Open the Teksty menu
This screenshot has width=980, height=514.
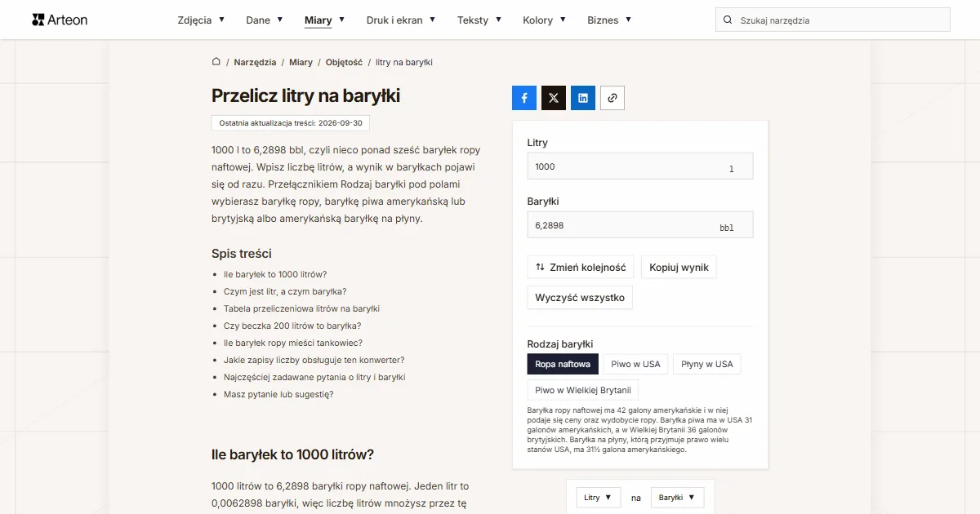pyautogui.click(x=479, y=20)
